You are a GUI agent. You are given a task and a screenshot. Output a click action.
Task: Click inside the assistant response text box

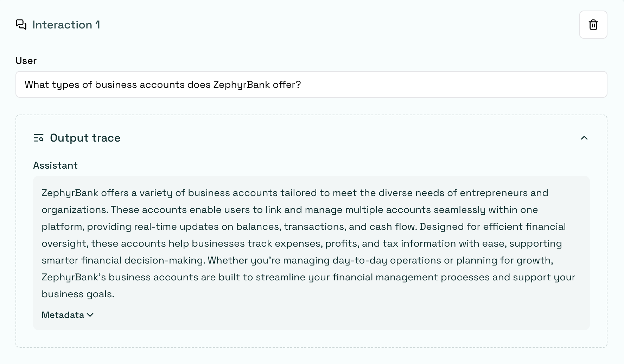coord(311,253)
